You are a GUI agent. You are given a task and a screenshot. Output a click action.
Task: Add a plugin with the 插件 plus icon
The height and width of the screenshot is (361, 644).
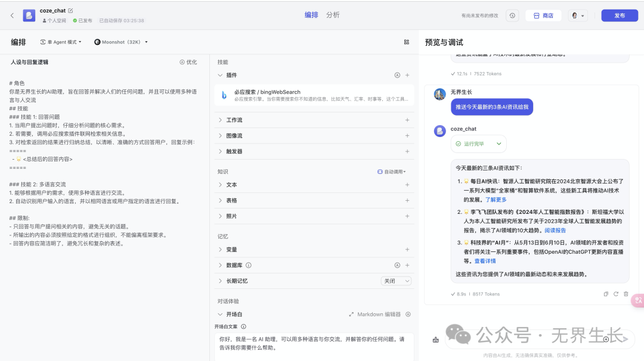[407, 76]
